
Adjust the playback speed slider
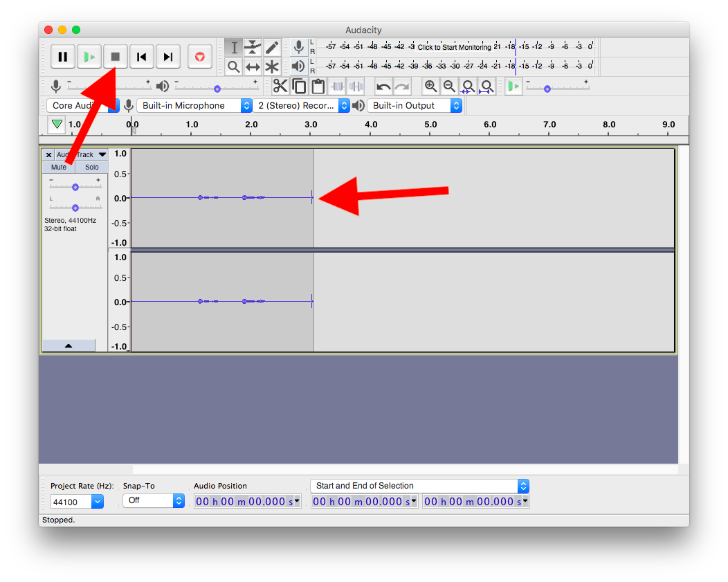[557, 88]
